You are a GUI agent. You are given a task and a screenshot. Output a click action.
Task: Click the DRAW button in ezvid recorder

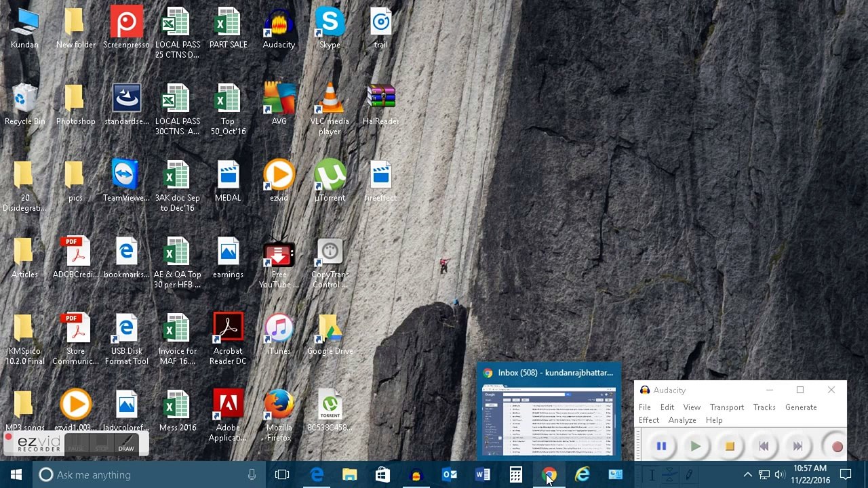(x=126, y=444)
